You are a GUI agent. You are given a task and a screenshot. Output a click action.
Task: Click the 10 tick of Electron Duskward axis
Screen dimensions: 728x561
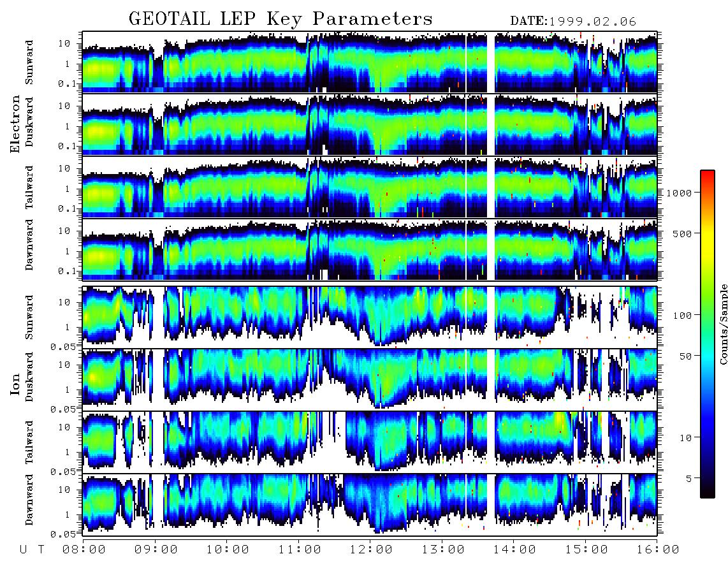64,106
